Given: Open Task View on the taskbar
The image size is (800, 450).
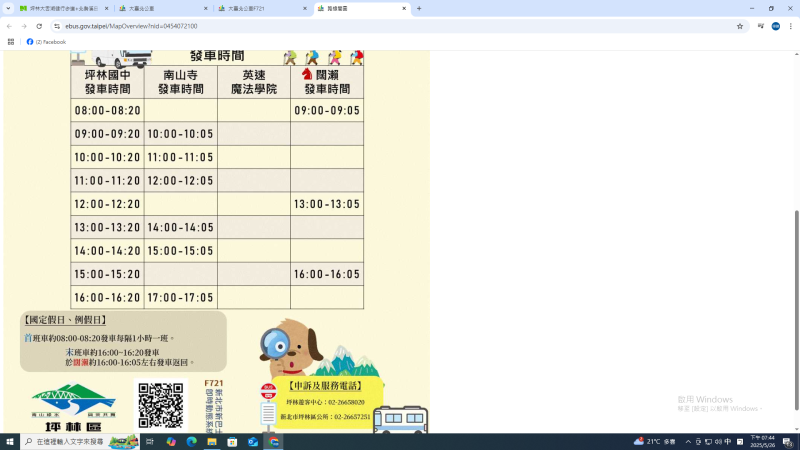Looking at the screenshot, I should [150, 442].
